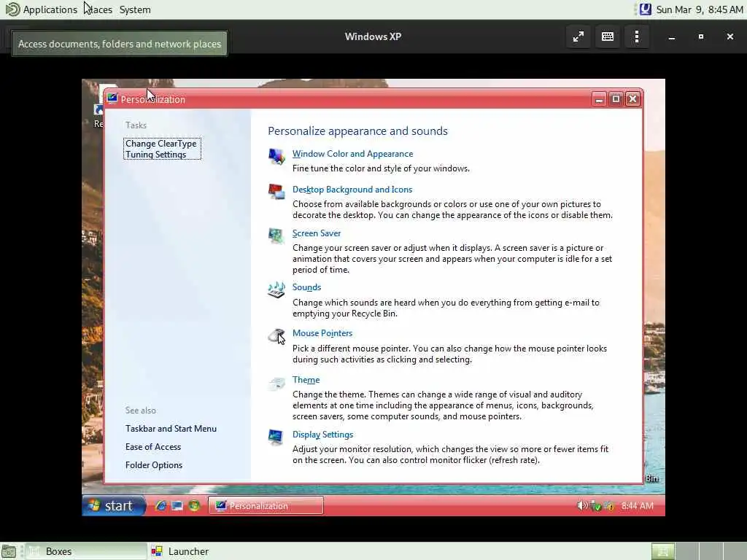Open Window Color and Appearance link
The width and height of the screenshot is (747, 560).
(x=352, y=154)
